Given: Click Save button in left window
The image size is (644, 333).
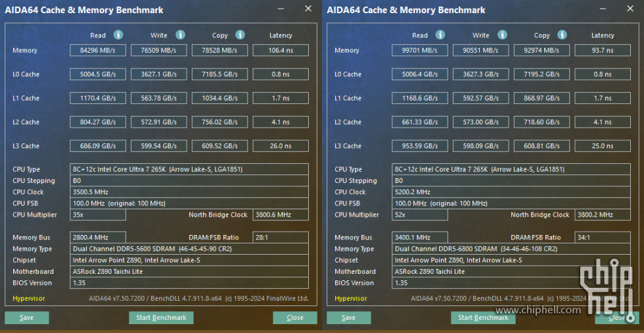Looking at the screenshot, I should tap(27, 317).
